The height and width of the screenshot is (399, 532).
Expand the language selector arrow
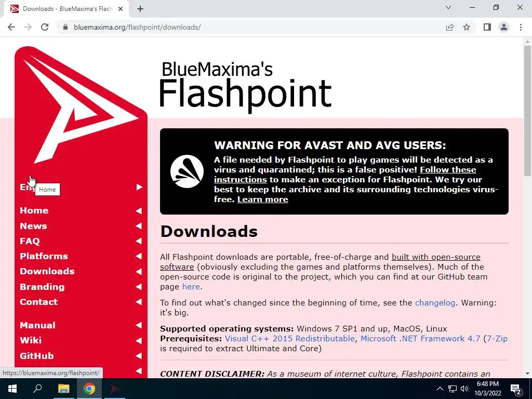point(139,187)
